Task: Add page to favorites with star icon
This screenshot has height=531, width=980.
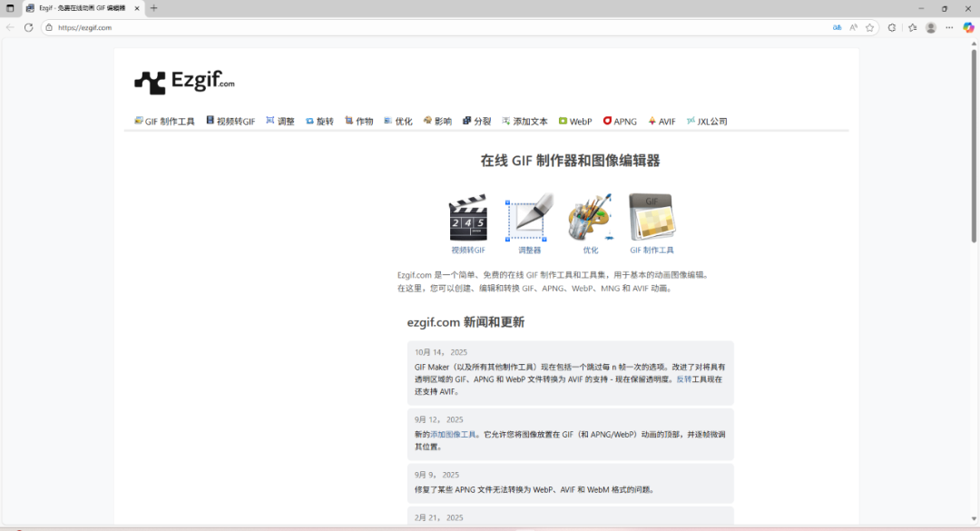Action: (x=869, y=27)
